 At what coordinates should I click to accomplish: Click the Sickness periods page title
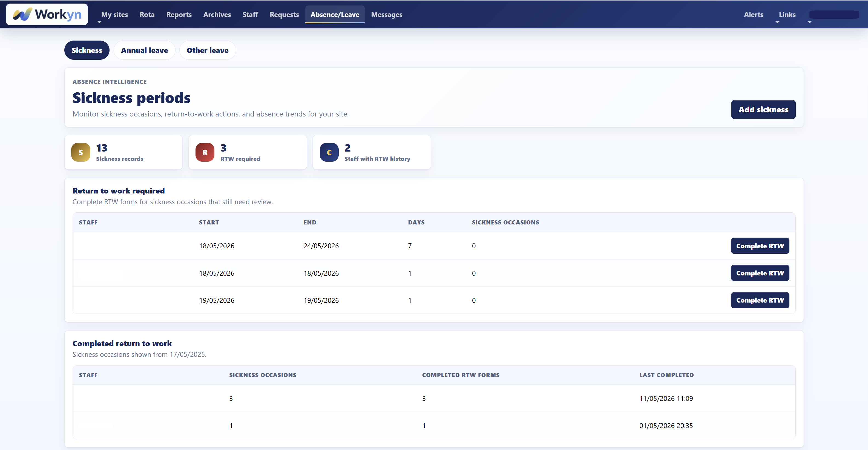pyautogui.click(x=131, y=98)
